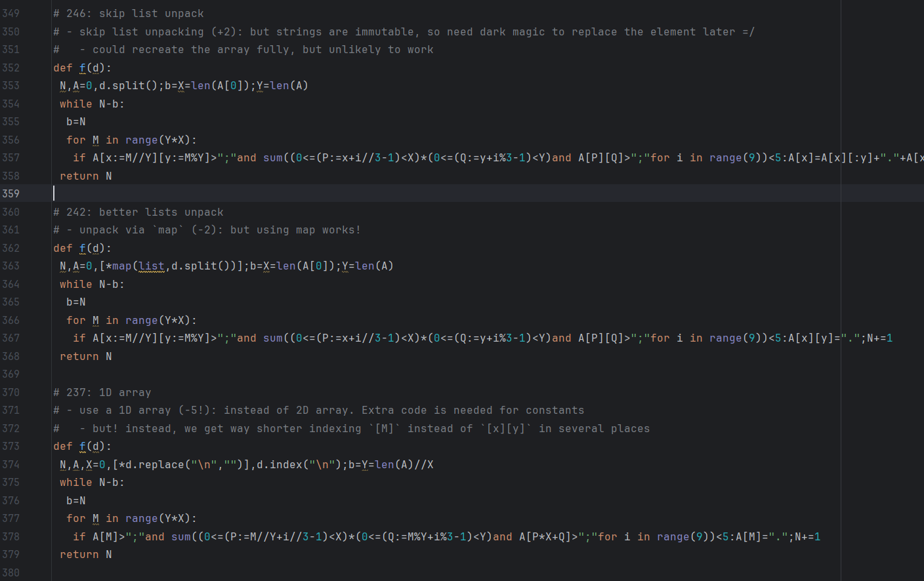Click the '# 242: better lists unpack' comment
The height and width of the screenshot is (581, 924).
point(138,212)
